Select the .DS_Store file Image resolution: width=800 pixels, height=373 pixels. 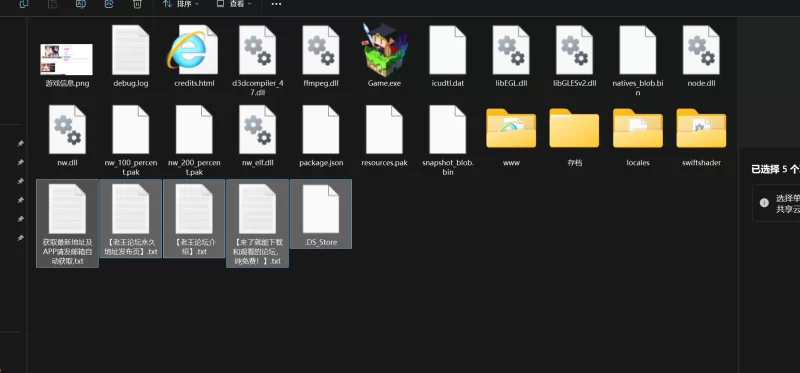pos(321,214)
